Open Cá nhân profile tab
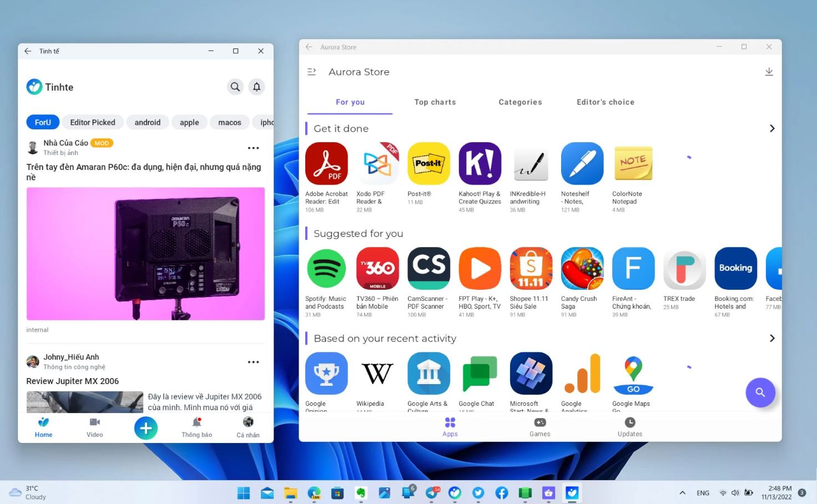Viewport: 817px width, 504px height. click(248, 427)
